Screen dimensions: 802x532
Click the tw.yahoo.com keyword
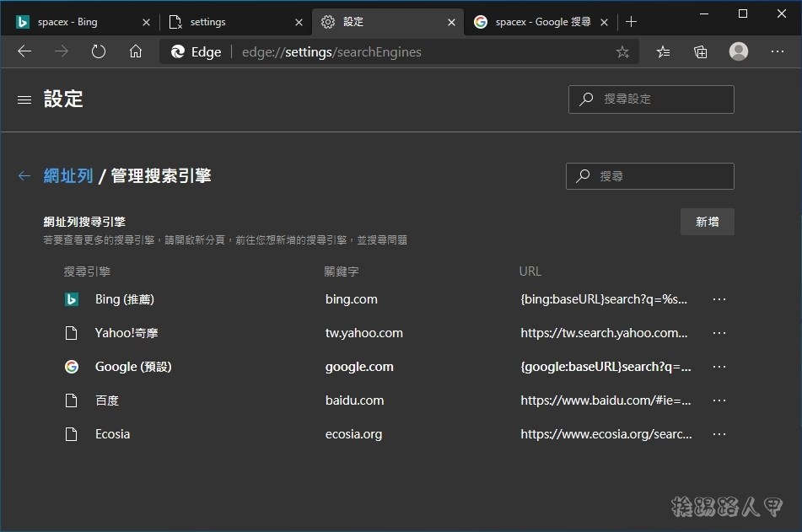point(364,333)
